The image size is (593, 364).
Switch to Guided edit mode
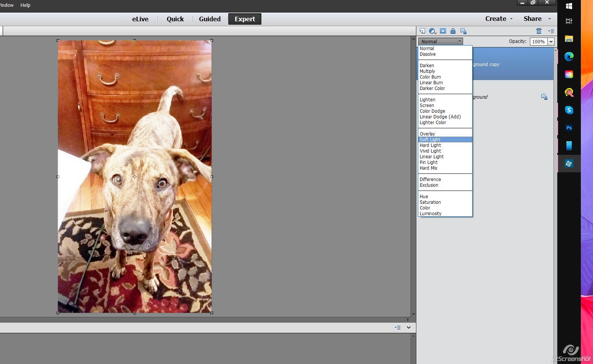click(x=210, y=19)
